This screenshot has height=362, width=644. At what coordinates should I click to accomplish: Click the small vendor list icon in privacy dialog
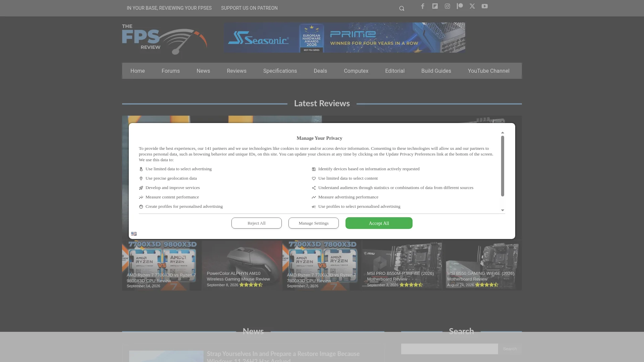(134, 234)
